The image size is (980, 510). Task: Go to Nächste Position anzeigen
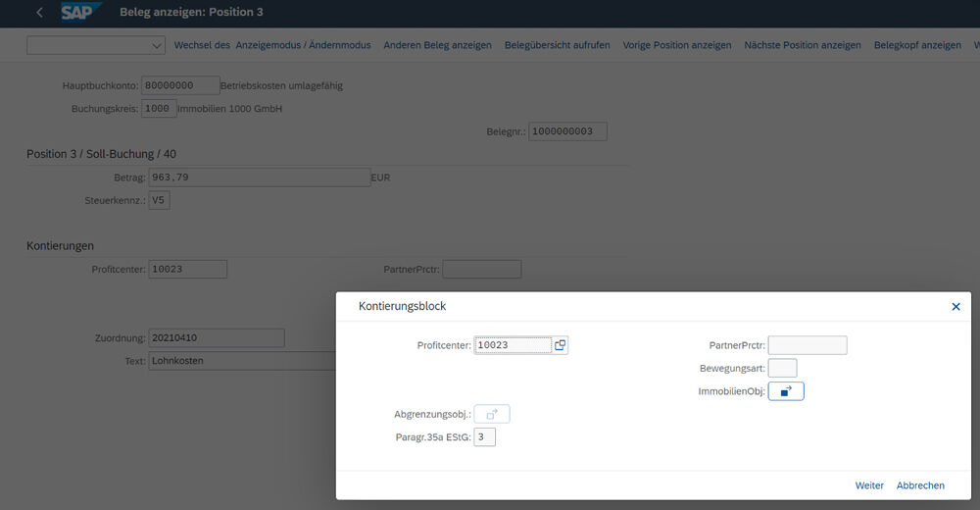click(802, 45)
